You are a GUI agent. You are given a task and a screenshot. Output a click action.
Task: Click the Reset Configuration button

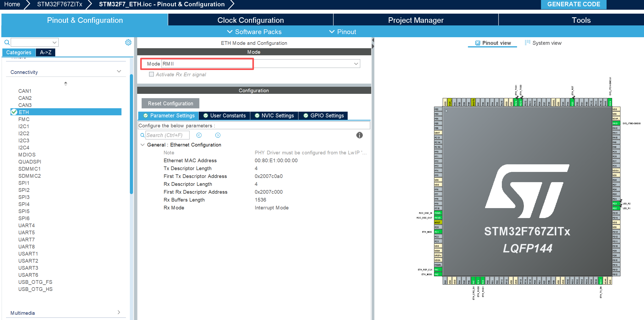(170, 103)
